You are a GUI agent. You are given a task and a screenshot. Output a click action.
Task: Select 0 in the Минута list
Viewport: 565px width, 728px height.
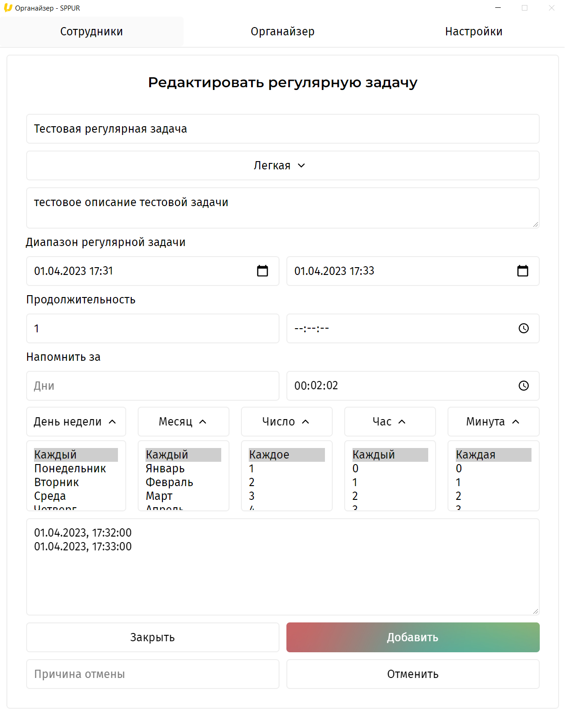493,469
